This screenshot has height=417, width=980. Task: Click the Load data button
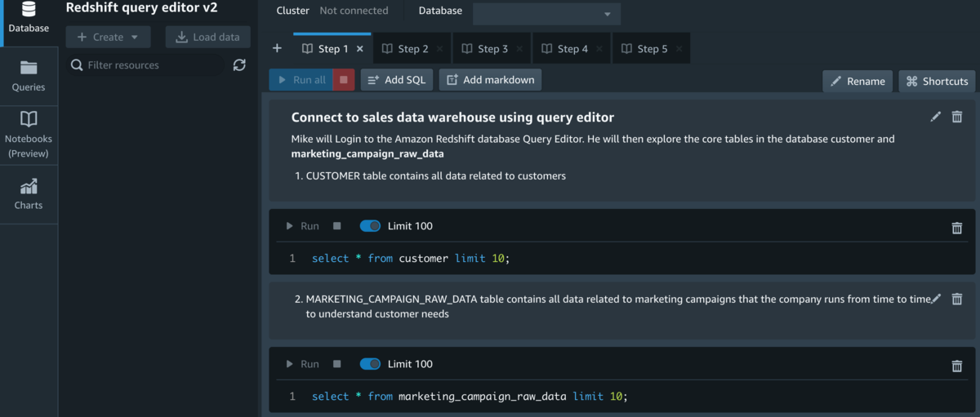[x=207, y=37]
